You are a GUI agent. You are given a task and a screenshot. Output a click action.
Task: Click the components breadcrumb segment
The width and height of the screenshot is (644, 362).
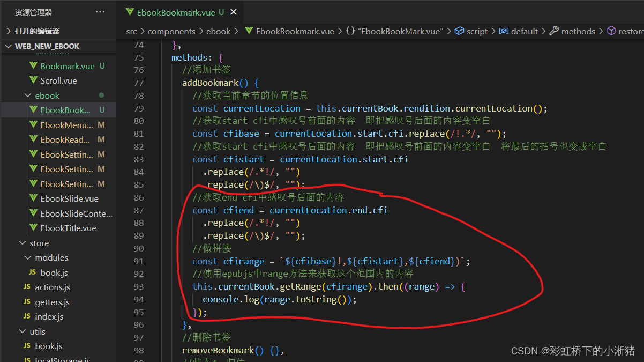(x=171, y=31)
